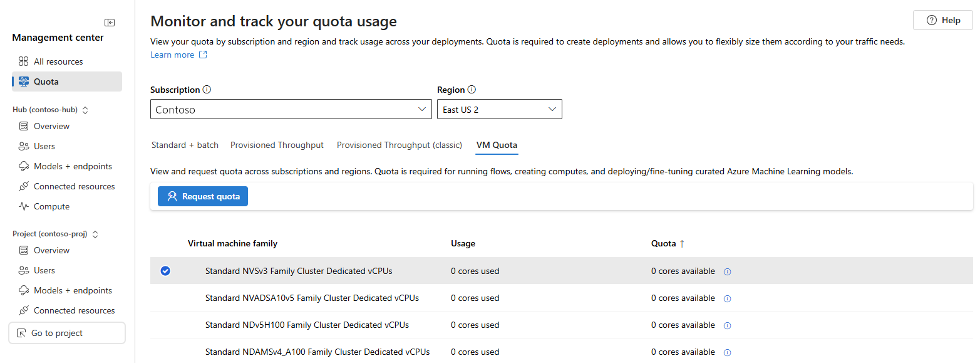
Task: Switch to the Standard + batch tab
Action: [x=185, y=145]
